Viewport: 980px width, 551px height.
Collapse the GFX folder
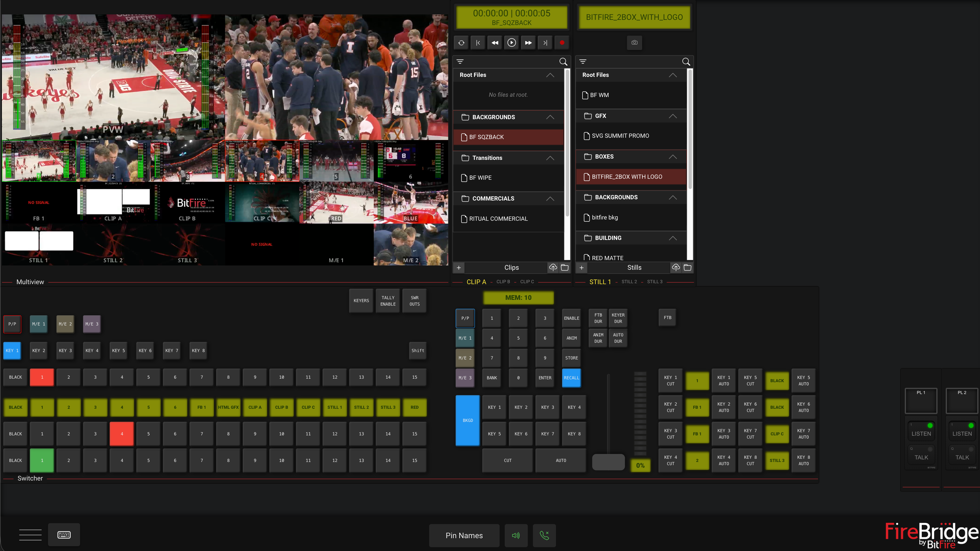(673, 116)
